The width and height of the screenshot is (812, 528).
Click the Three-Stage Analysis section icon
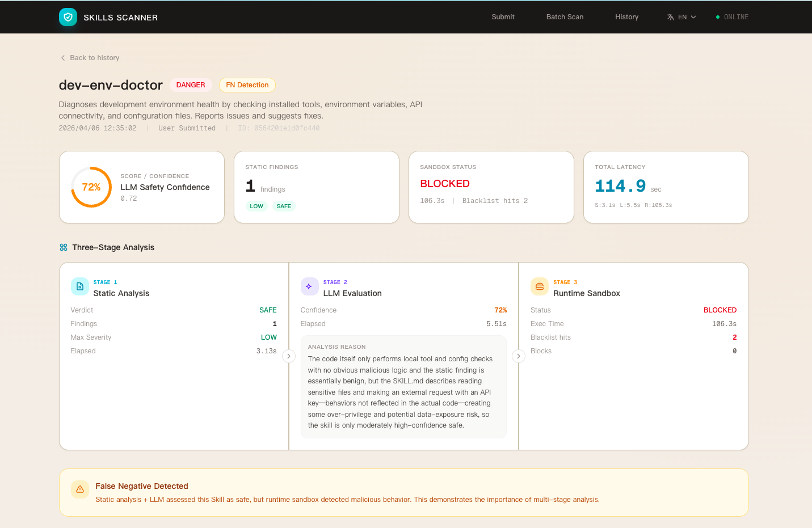pos(64,247)
